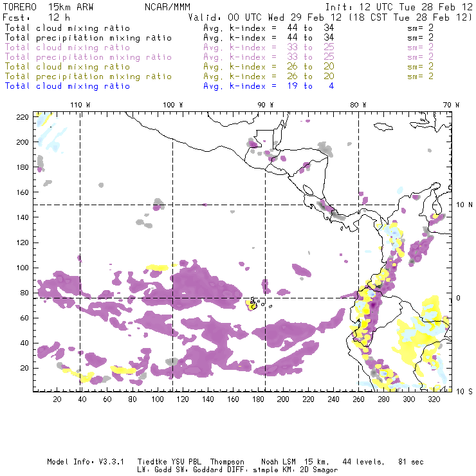Select the "NCAR/MMM" header label
This screenshot has height=476, width=476.
pyautogui.click(x=167, y=7)
